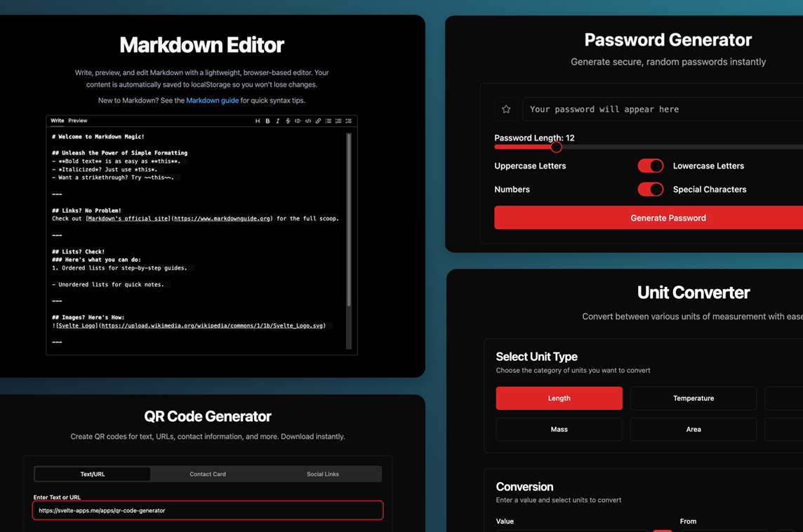Insert a code block using the code icon
Viewport: 803px width, 532px height.
[308, 121]
